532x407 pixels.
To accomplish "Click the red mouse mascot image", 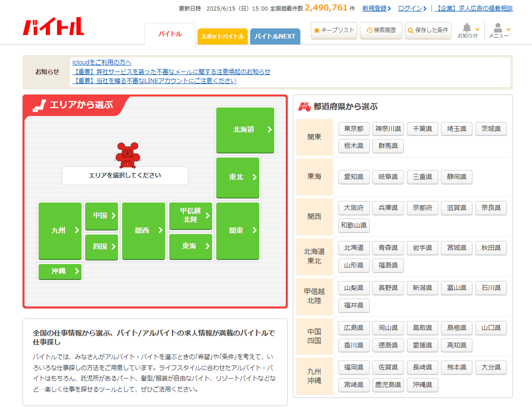I will (x=128, y=155).
